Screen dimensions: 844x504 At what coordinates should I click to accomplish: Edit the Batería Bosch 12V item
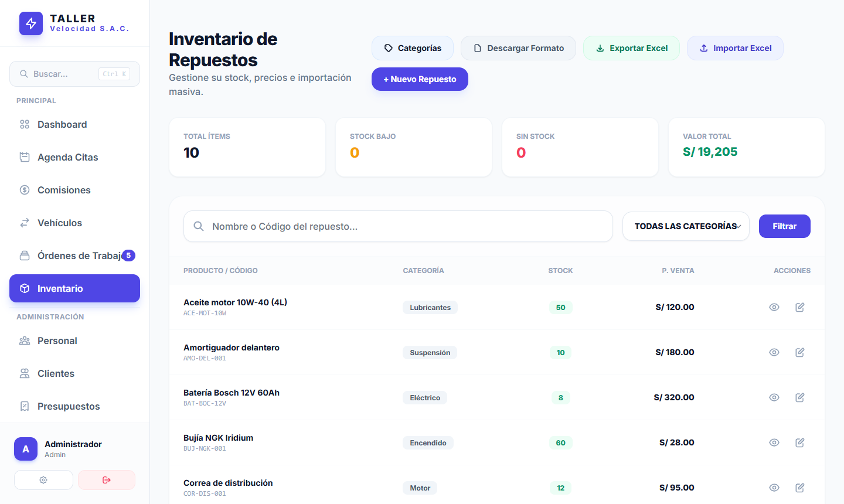click(800, 397)
